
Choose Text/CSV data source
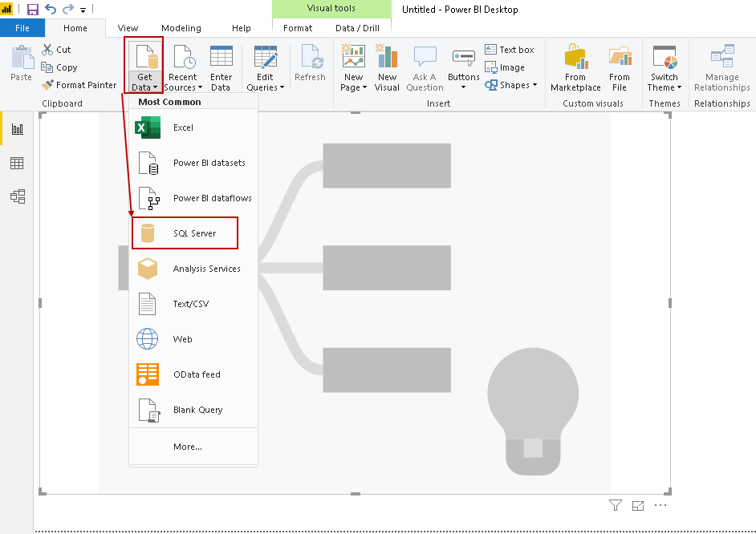[193, 304]
